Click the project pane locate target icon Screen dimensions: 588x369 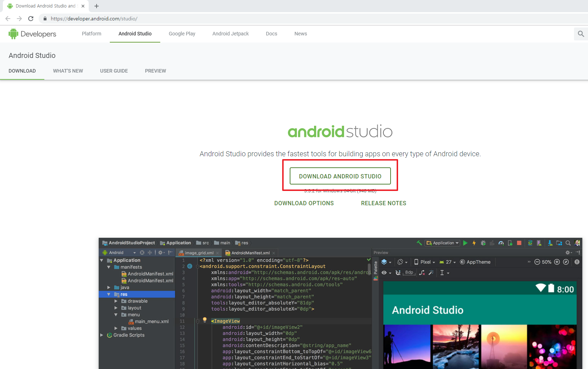[142, 252]
